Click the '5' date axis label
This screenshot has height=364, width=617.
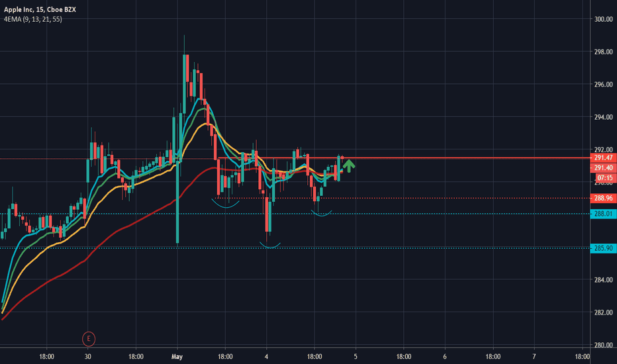click(x=356, y=357)
